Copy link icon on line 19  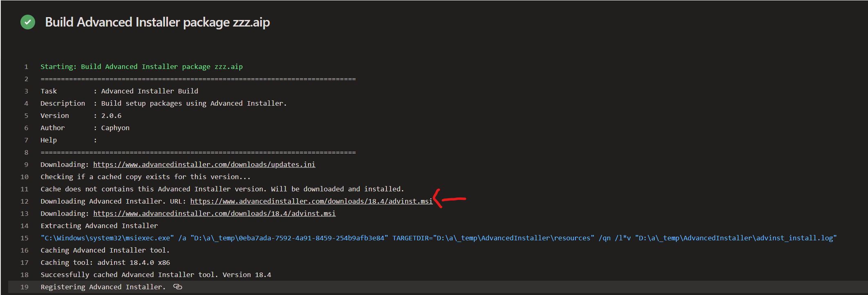tap(178, 287)
